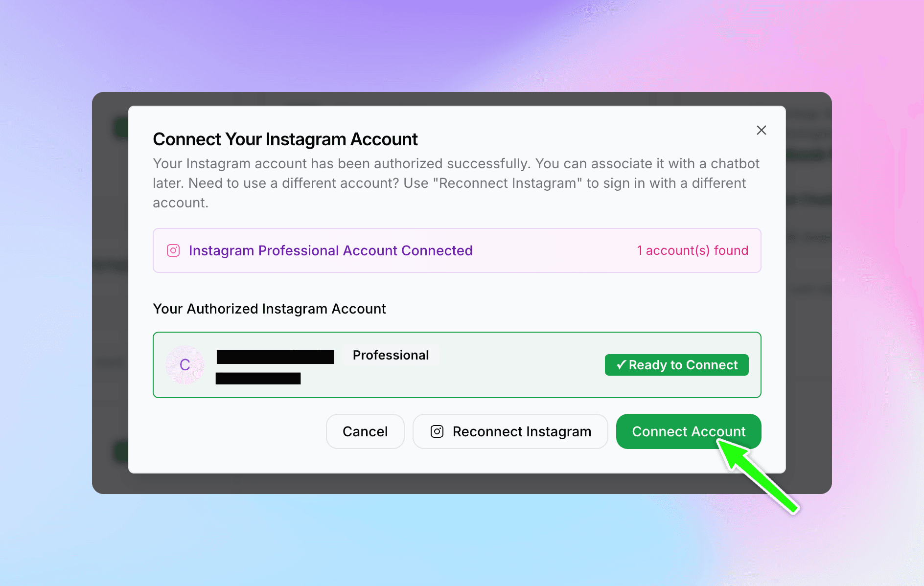Click the redacted account username field
924x586 pixels.
275,356
